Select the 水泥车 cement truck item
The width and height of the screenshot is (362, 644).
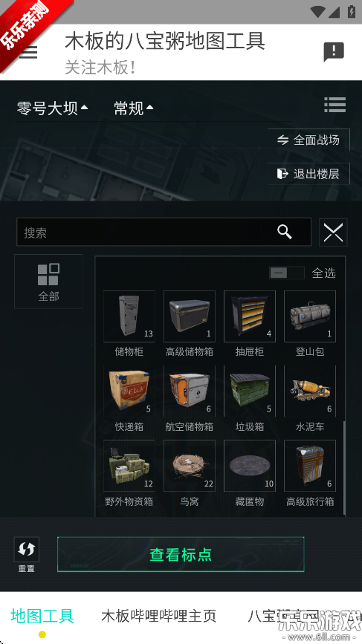click(310, 399)
